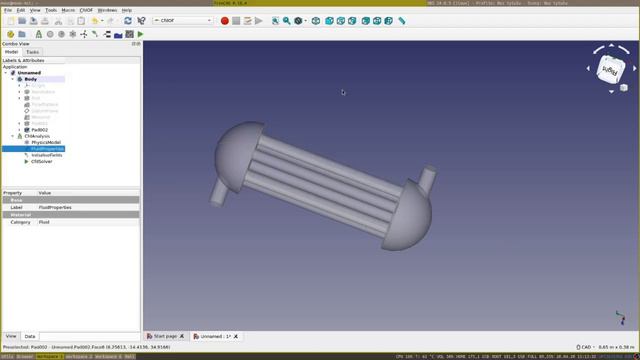Open the Undo history dropdown arrow
This screenshot has width=640, height=360.
(x=102, y=21)
